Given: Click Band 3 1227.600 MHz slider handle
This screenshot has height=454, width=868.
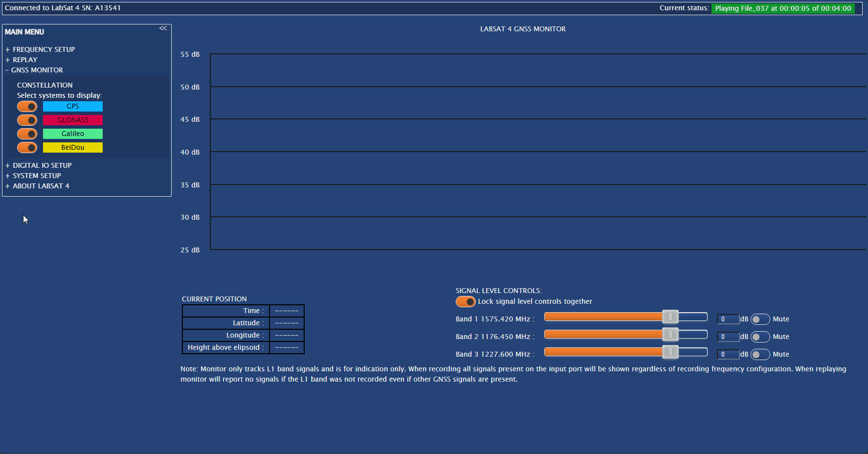Looking at the screenshot, I should [670, 352].
